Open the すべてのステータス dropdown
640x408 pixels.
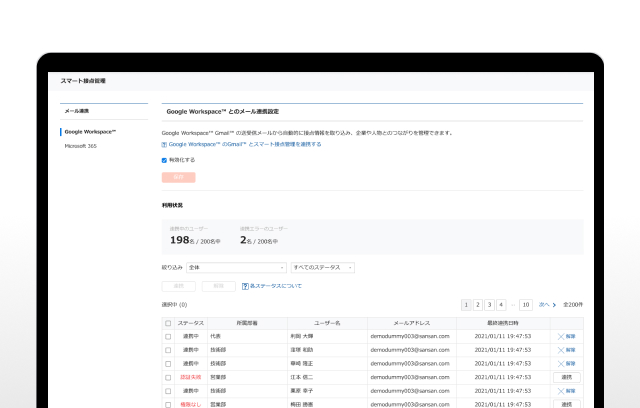coord(323,268)
